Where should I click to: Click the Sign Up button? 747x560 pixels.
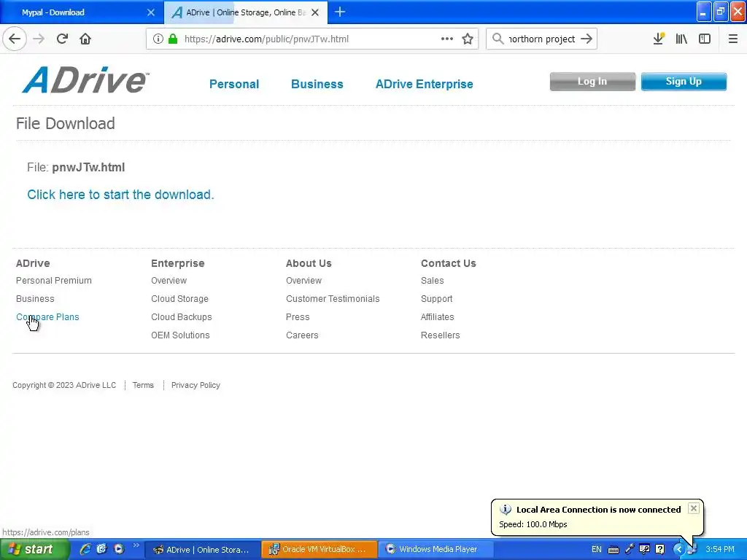point(684,82)
